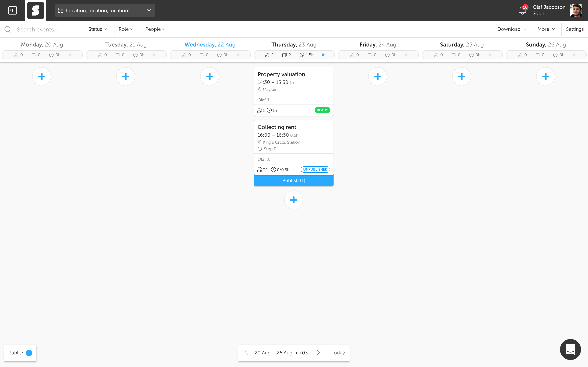588x367 pixels.
Task: Click the Soon 'S' logo
Action: tap(36, 10)
